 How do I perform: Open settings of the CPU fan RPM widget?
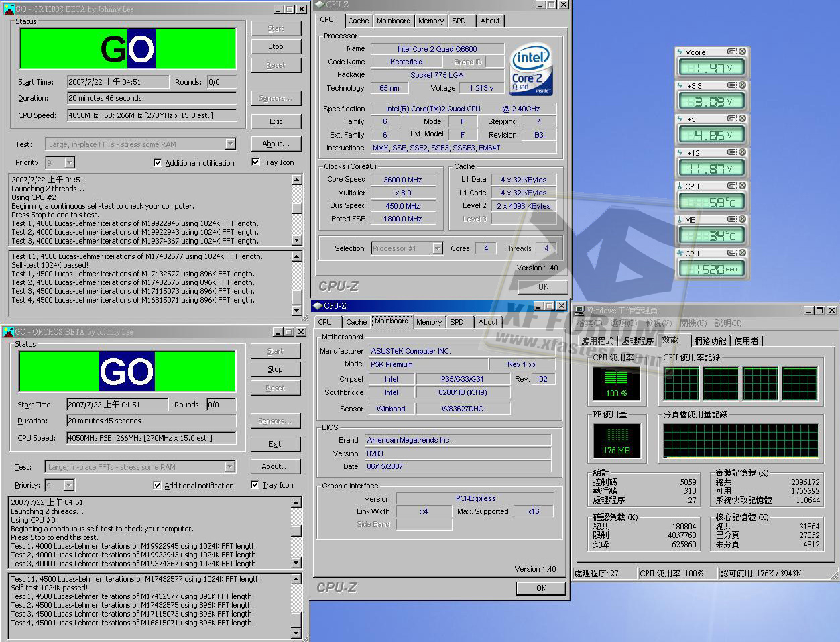tap(732, 253)
